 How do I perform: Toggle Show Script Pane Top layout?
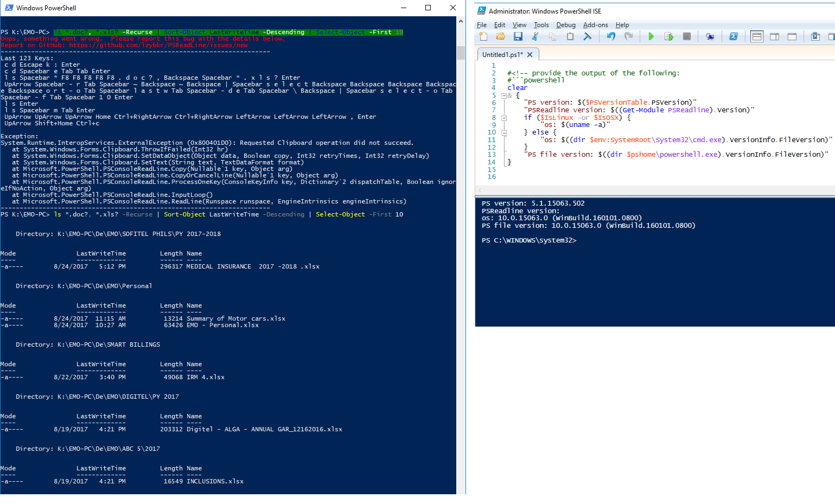(x=757, y=36)
